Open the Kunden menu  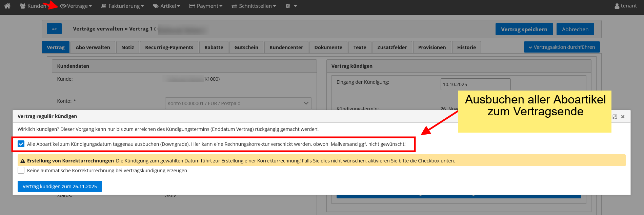pyautogui.click(x=33, y=6)
